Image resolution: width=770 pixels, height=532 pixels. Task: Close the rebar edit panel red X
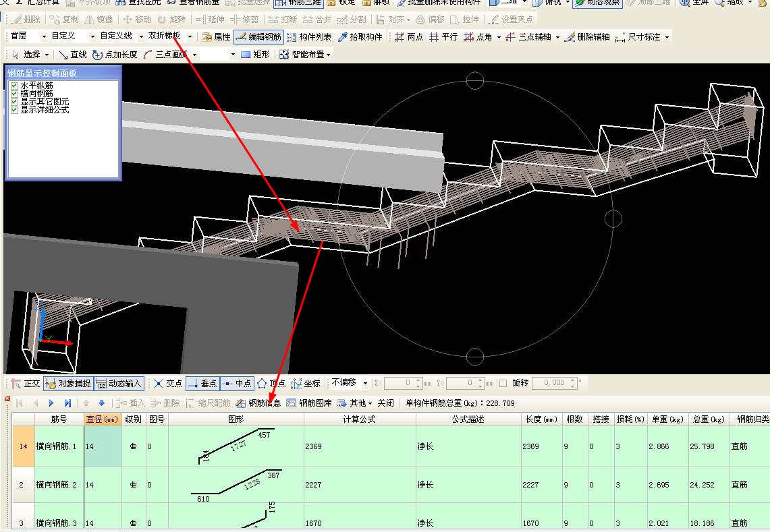coord(7,398)
